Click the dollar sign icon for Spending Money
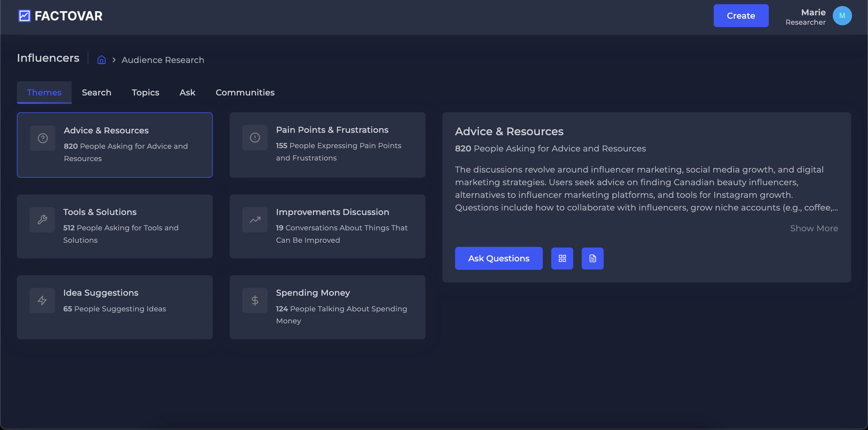The width and height of the screenshot is (868, 430). tap(255, 300)
